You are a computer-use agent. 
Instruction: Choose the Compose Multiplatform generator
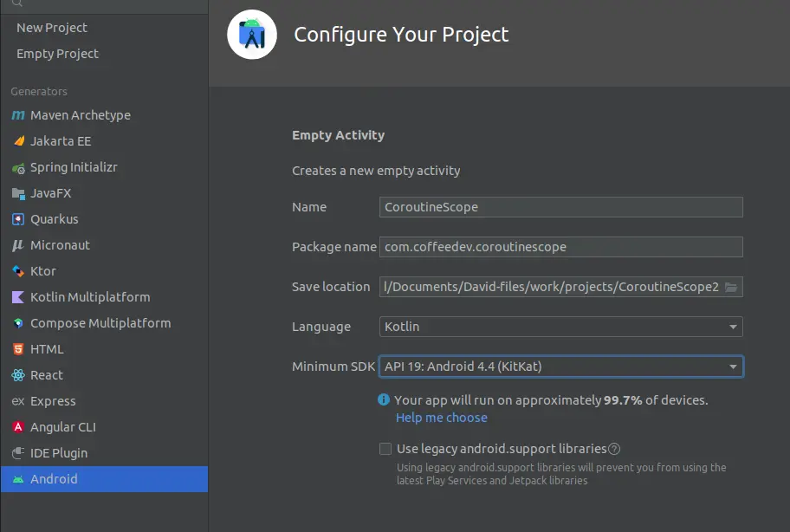(104, 323)
